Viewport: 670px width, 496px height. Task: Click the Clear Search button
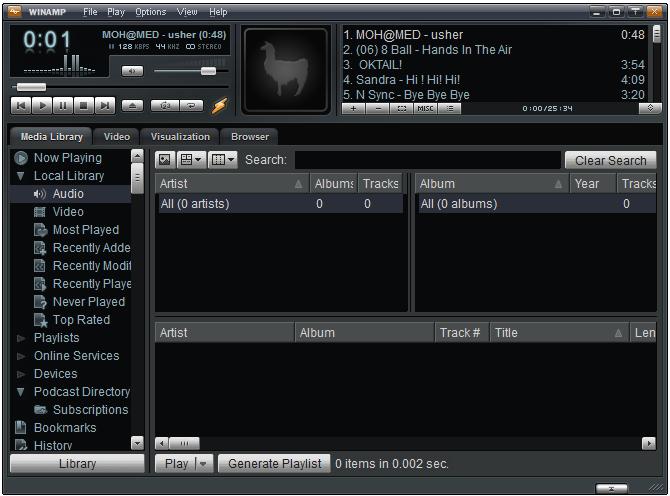611,160
